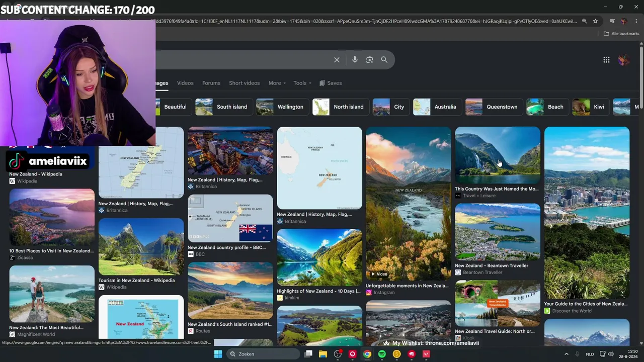Switch to the Videos tab
This screenshot has width=644, height=362.
pyautogui.click(x=185, y=83)
